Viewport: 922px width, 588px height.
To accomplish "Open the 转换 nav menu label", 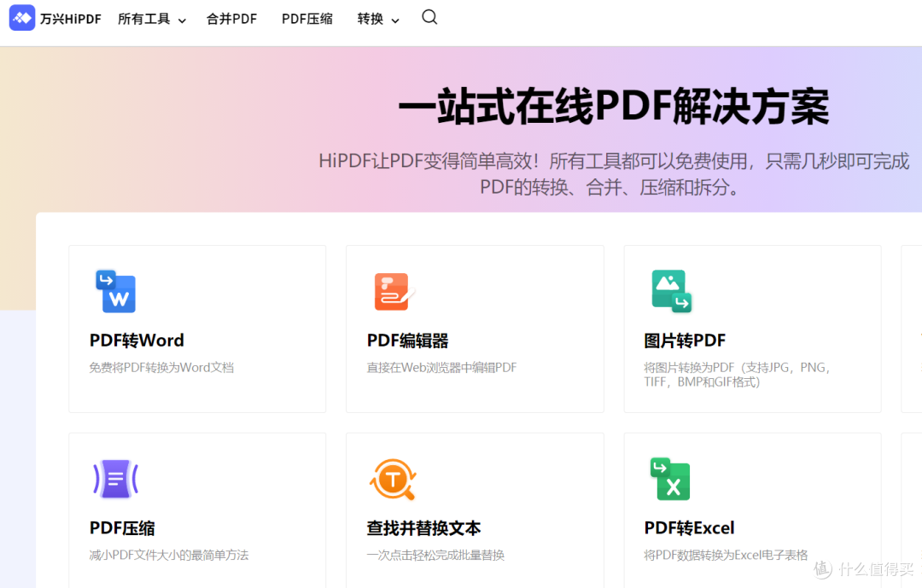I will coord(371,19).
